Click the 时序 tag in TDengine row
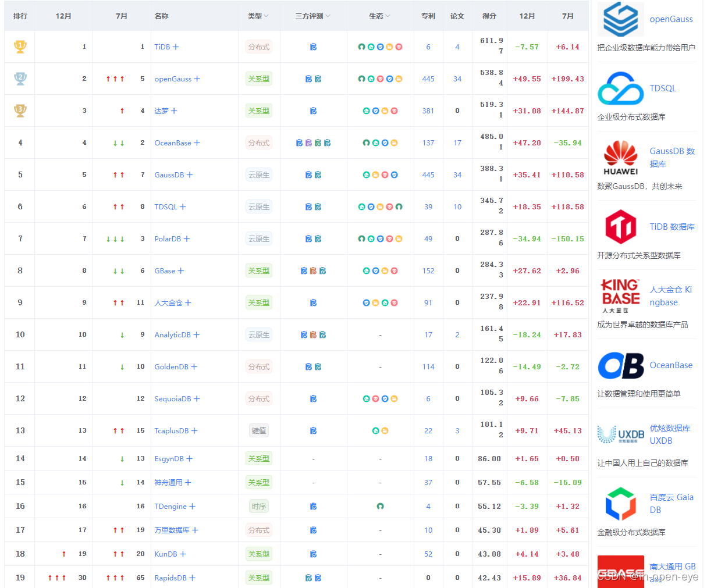The width and height of the screenshot is (707, 588). coord(259,507)
